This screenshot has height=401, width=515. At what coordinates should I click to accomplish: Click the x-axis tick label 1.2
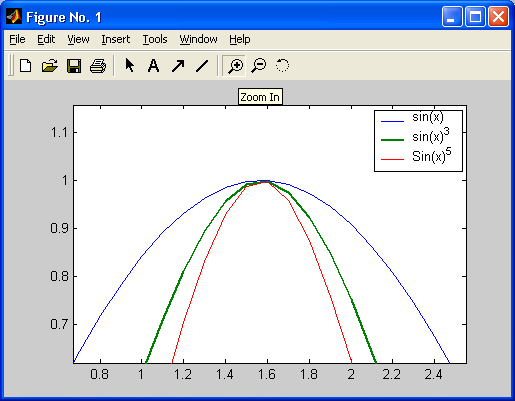point(183,374)
